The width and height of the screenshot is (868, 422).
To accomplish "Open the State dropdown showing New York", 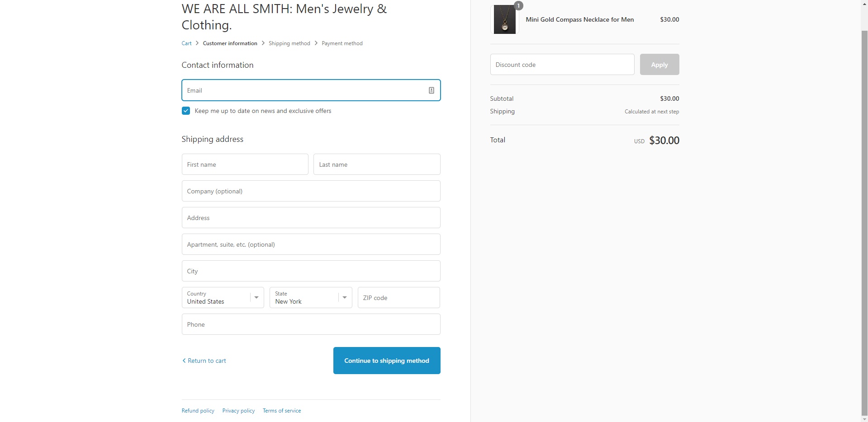I will click(x=311, y=298).
